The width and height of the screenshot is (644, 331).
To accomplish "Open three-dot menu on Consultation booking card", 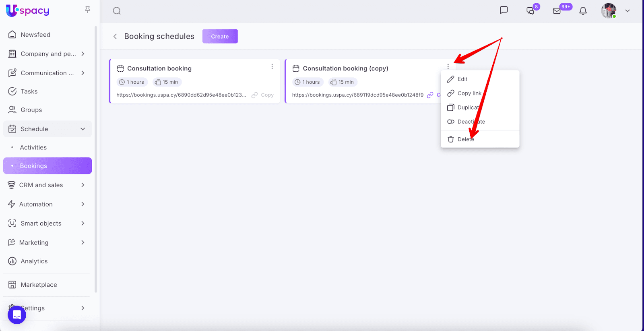I will (x=272, y=66).
